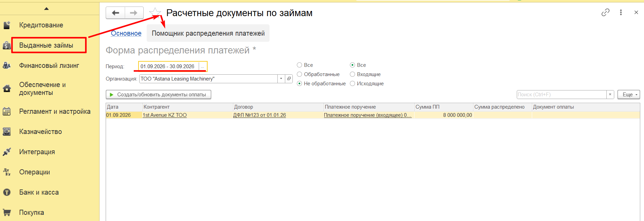Click the Выданные займы money bag icon

coord(7,45)
